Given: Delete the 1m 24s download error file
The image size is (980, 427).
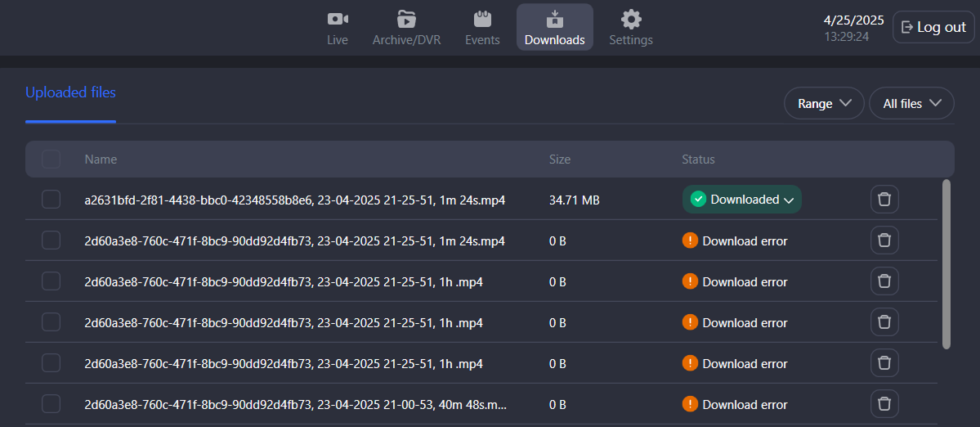Looking at the screenshot, I should point(884,240).
